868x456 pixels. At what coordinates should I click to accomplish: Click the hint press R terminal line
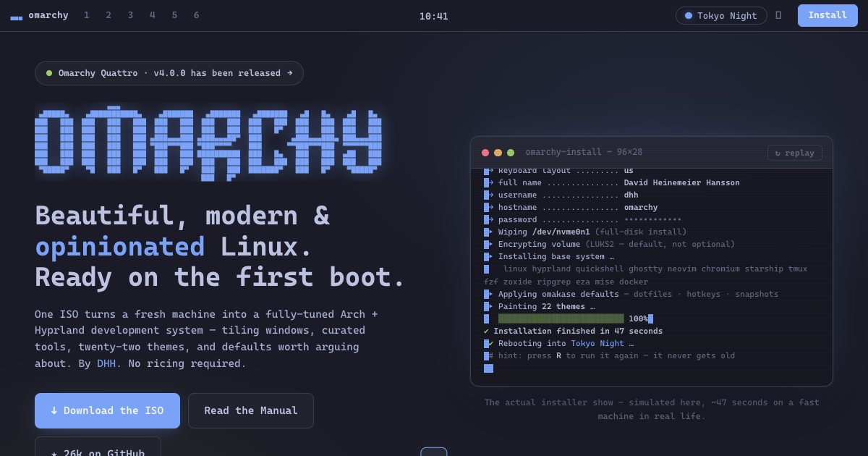pos(609,355)
